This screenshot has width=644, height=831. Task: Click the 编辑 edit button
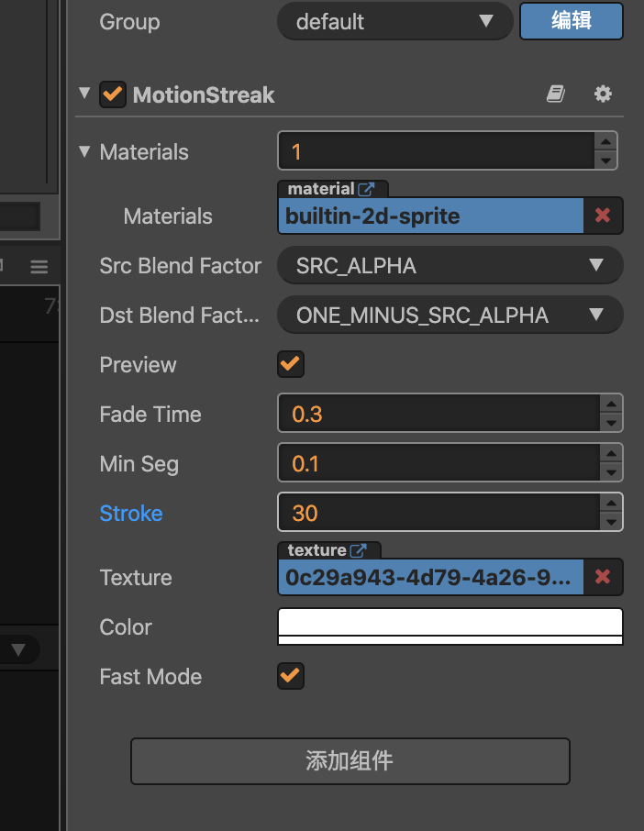point(571,21)
